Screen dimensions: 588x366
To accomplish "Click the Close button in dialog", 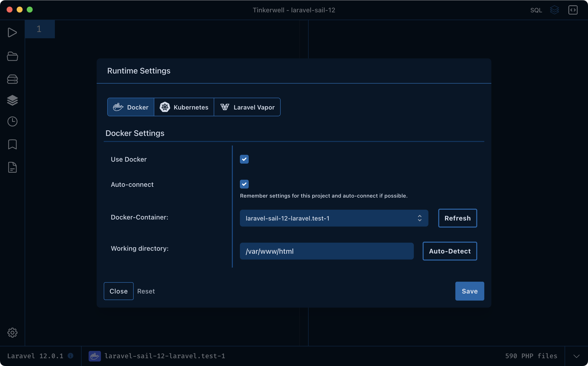I will click(x=119, y=291).
